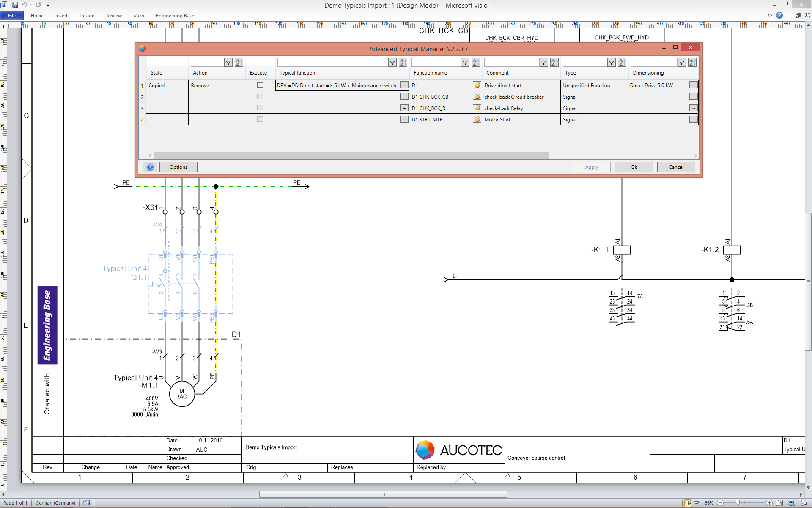This screenshot has height=508, width=812.
Task: Open filter dropdown of Type column
Action: pos(611,63)
